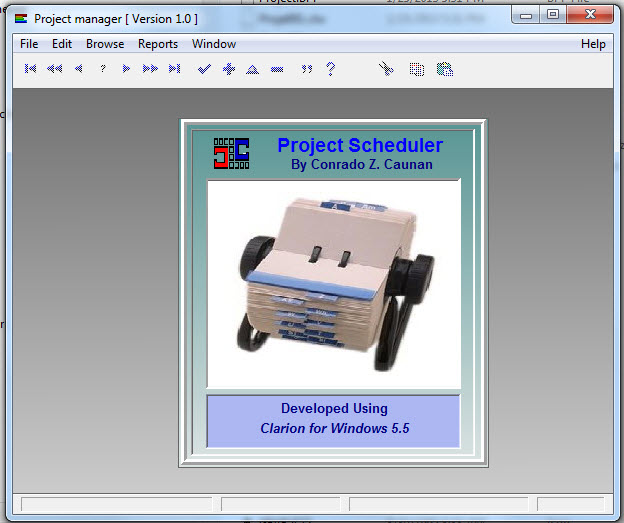This screenshot has width=624, height=523.
Task: Click the scissors cut icon
Action: [386, 69]
